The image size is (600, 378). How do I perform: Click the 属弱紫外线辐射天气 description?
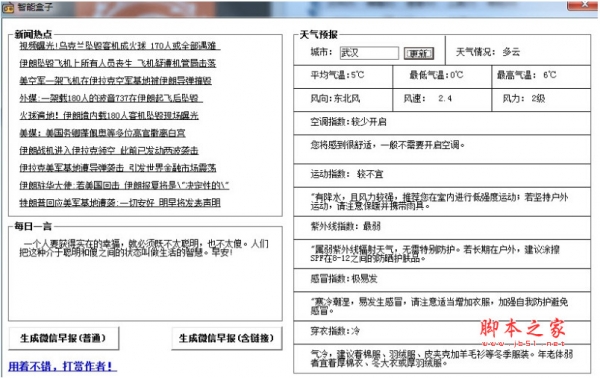click(442, 254)
